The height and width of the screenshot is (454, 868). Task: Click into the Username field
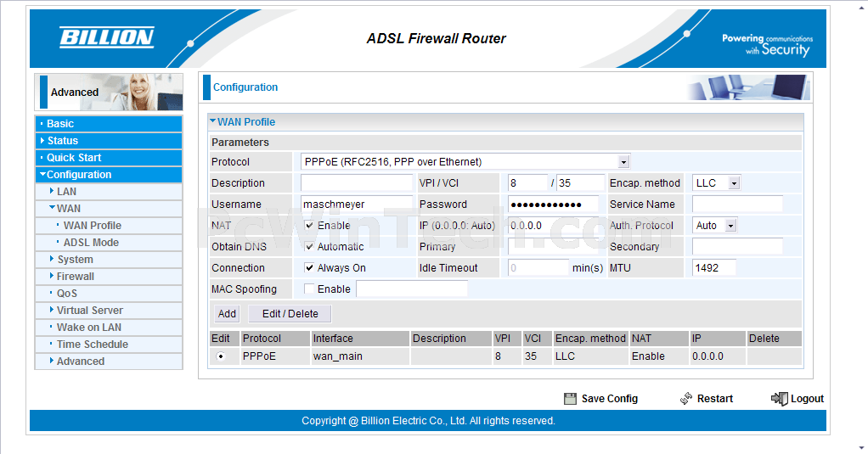(x=357, y=205)
